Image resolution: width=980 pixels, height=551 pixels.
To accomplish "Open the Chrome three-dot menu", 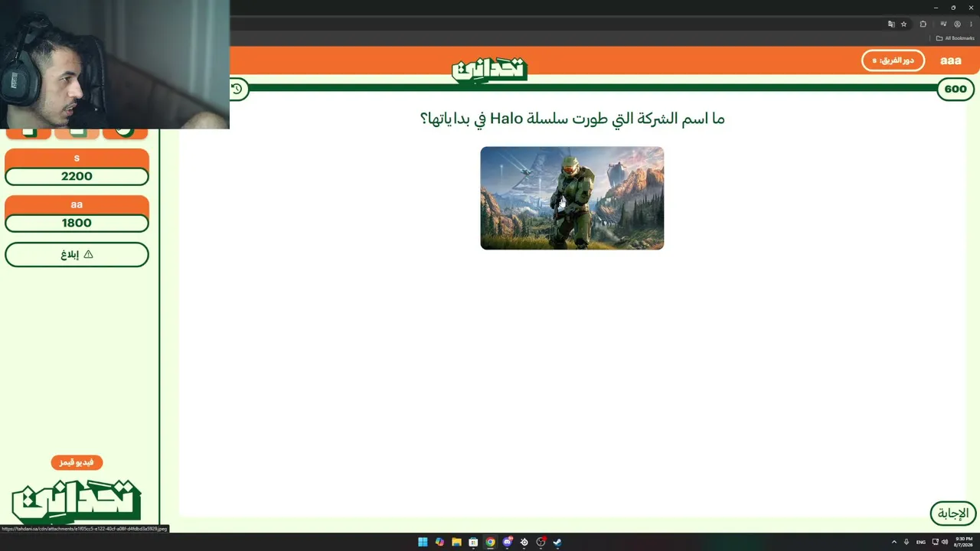I will [x=970, y=24].
